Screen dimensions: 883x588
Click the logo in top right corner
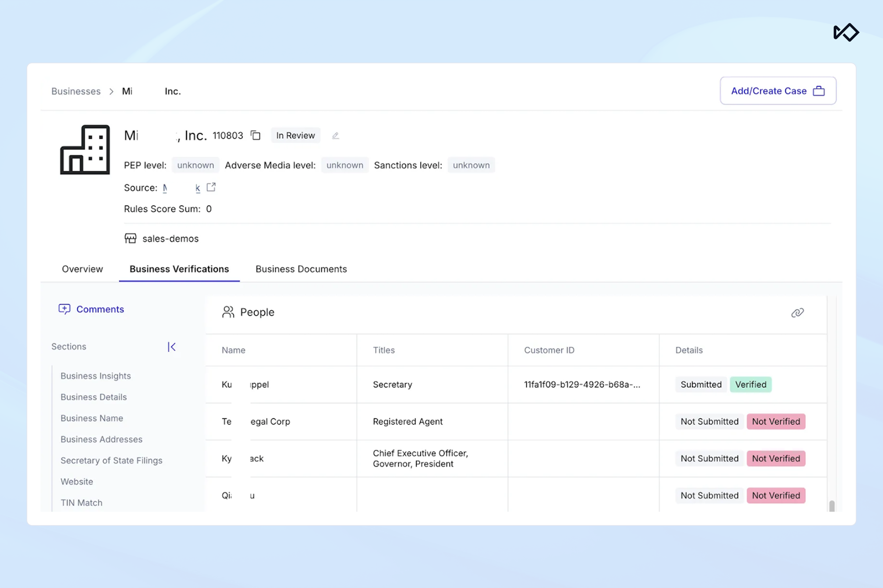pos(846,33)
